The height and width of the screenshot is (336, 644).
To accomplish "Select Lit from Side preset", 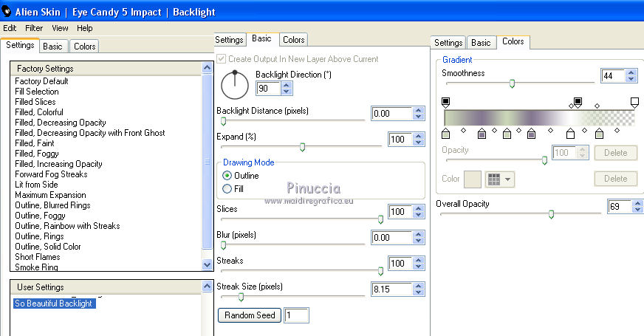I will [36, 185].
